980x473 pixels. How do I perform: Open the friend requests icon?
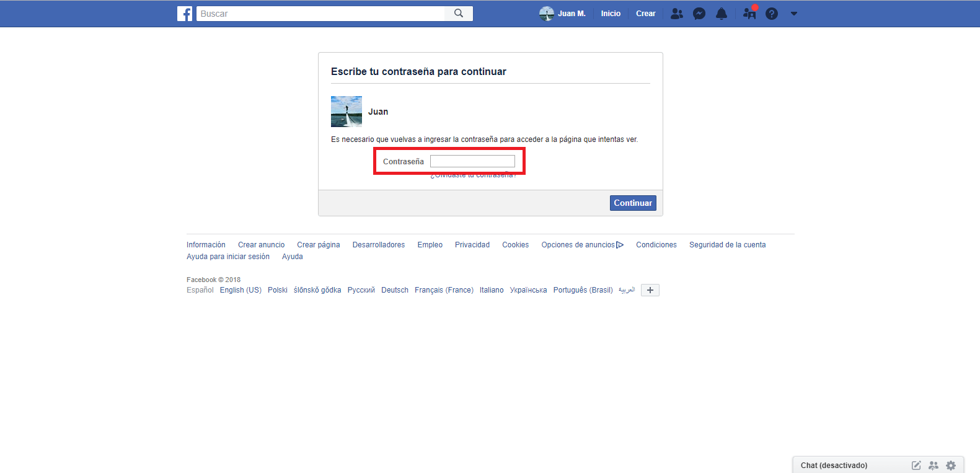coord(677,14)
